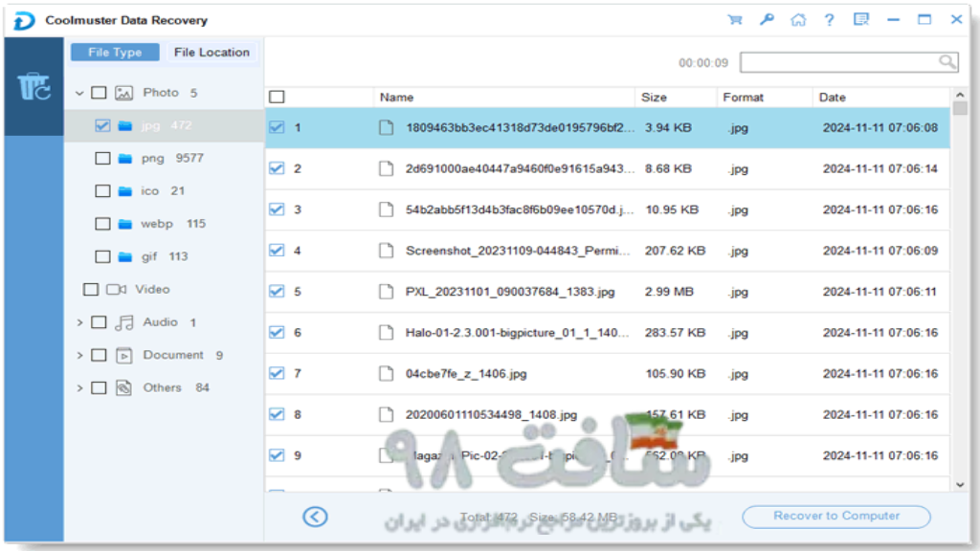The height and width of the screenshot is (551, 980).
Task: Click the Audio music note icon
Action: tap(123, 322)
